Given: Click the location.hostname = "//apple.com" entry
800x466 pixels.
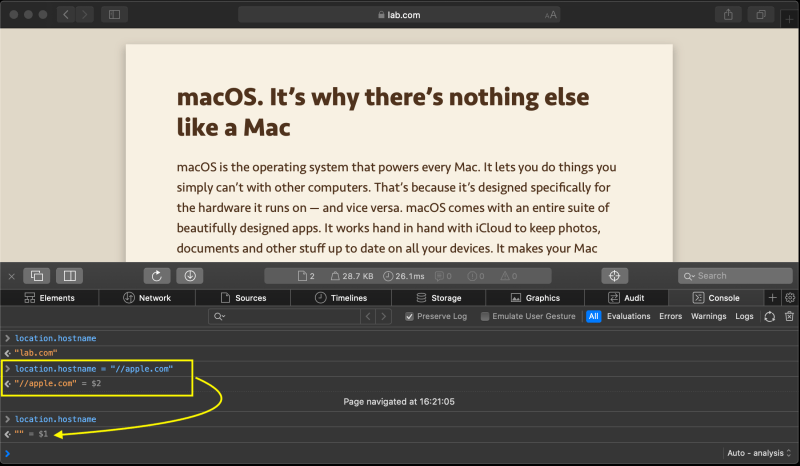Looking at the screenshot, I should coord(94,369).
